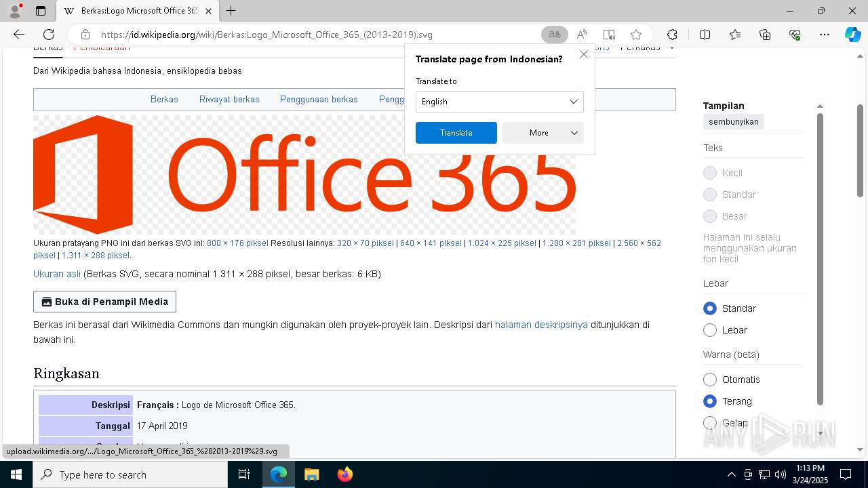This screenshot has width=868, height=488.
Task: Launch the Copilot sidebar icon
Action: tap(852, 35)
